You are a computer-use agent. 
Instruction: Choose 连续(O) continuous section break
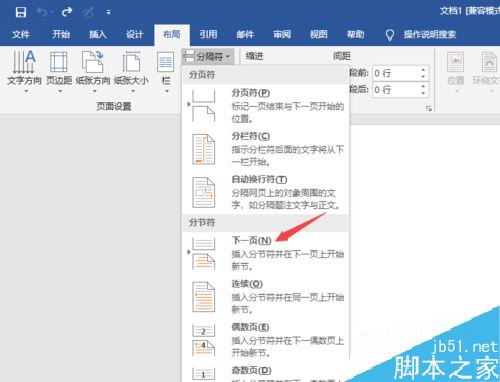(x=265, y=297)
